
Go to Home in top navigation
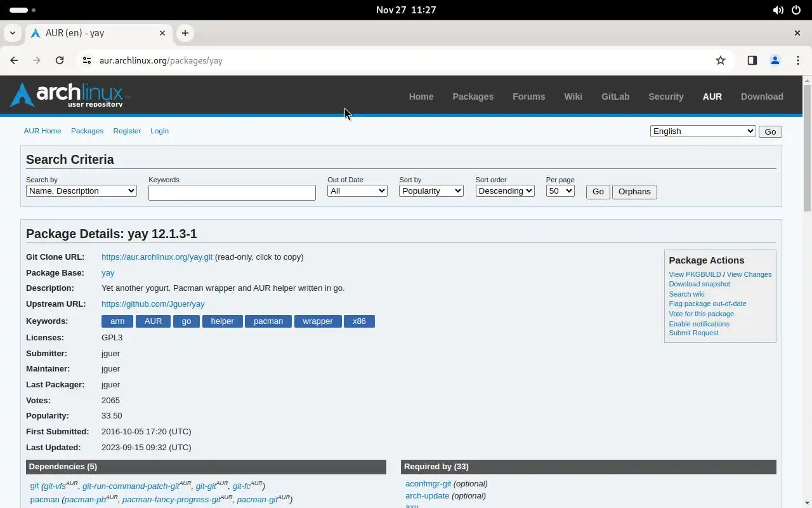tap(421, 97)
